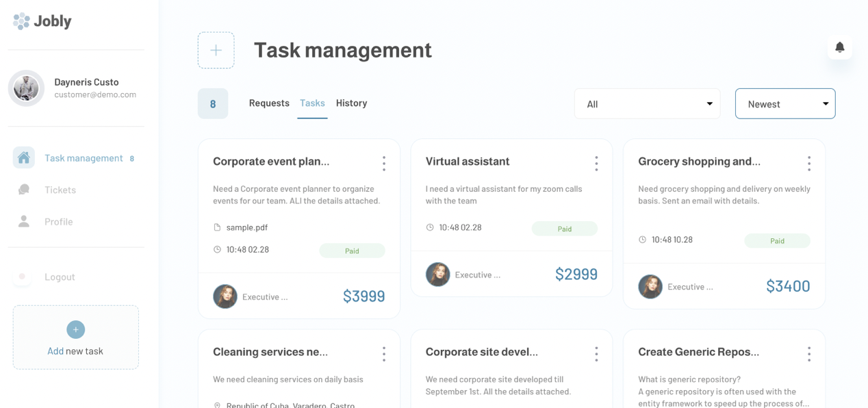Viewport: 868px width, 408px height.
Task: Click the Profile person icon
Action: [x=24, y=221]
